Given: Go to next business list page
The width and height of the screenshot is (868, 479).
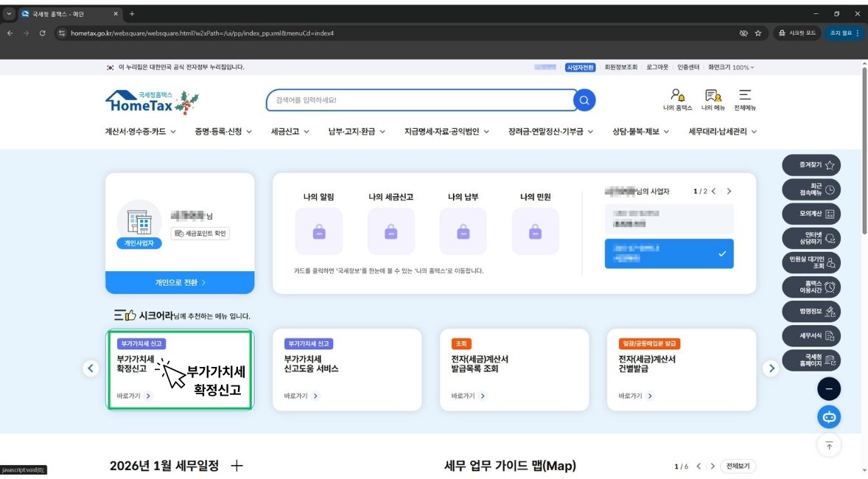Looking at the screenshot, I should pyautogui.click(x=729, y=191).
